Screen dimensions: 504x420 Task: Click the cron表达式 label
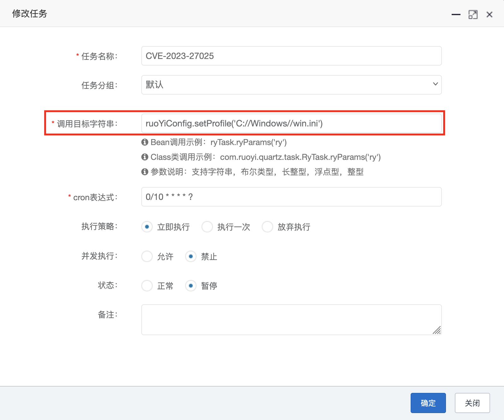95,197
